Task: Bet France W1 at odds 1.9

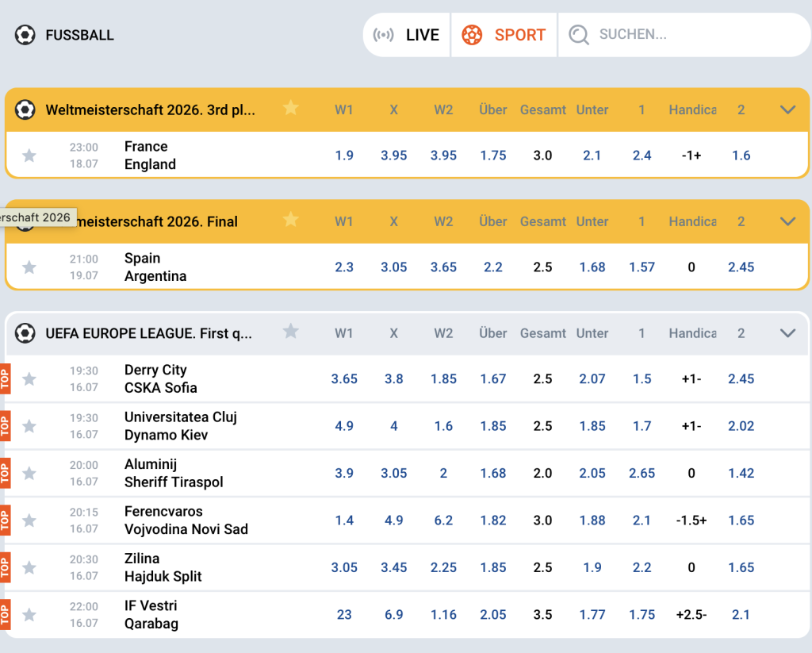Action: click(x=344, y=156)
